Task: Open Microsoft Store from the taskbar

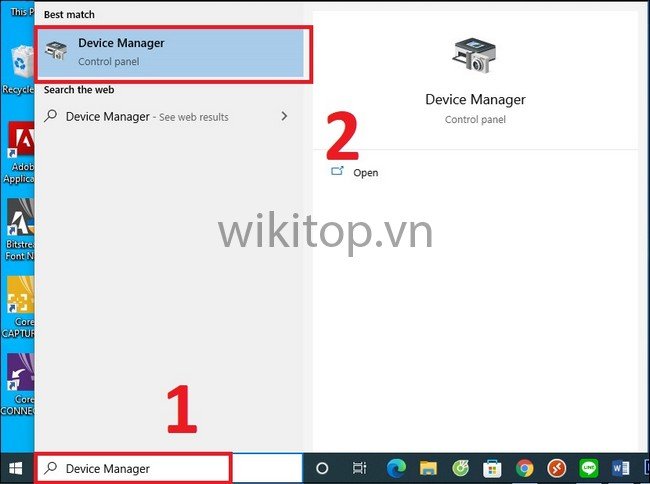Action: (492, 468)
